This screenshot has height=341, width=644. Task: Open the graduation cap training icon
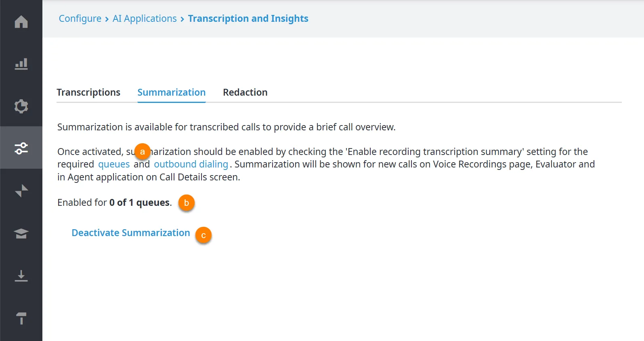[x=21, y=233]
